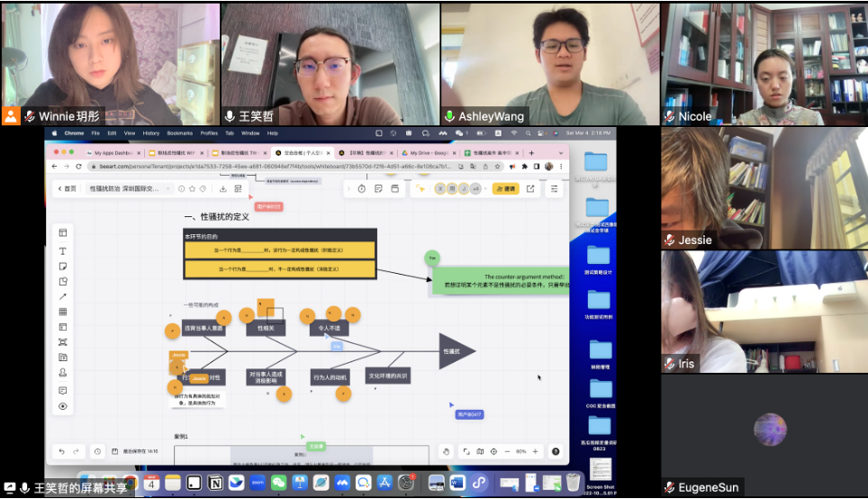Open the comment tool in sidebar

point(62,390)
